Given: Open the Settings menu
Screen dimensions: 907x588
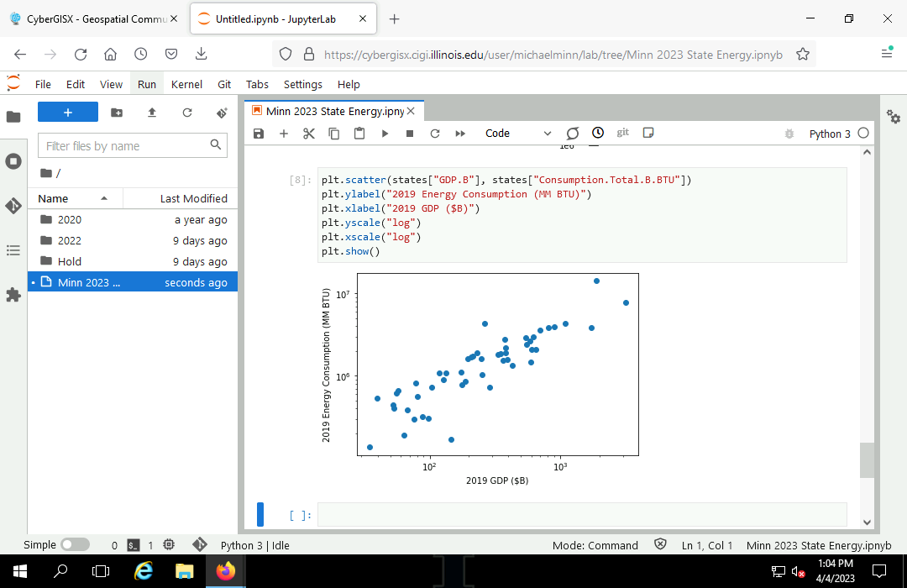Looking at the screenshot, I should [x=302, y=84].
